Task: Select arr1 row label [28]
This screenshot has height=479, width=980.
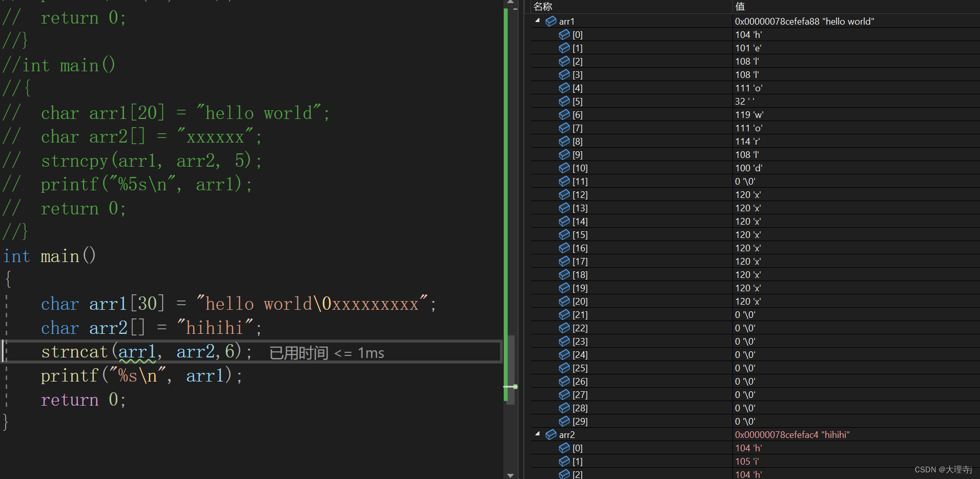Action: [x=580, y=408]
